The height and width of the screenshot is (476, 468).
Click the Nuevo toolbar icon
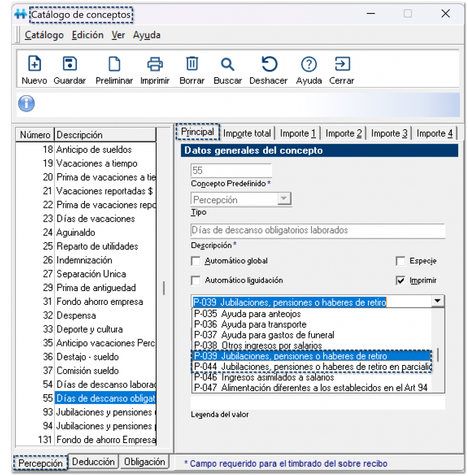(x=34, y=64)
